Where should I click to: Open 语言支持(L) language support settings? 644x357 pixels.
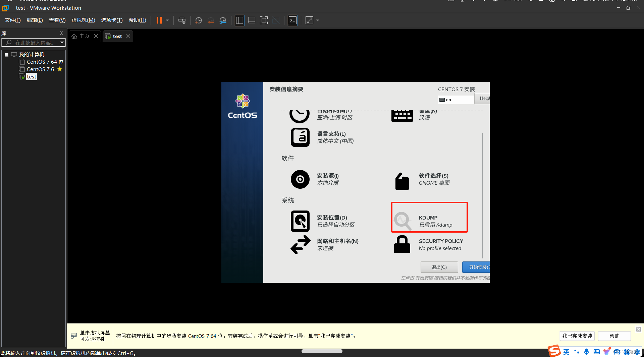(x=322, y=137)
